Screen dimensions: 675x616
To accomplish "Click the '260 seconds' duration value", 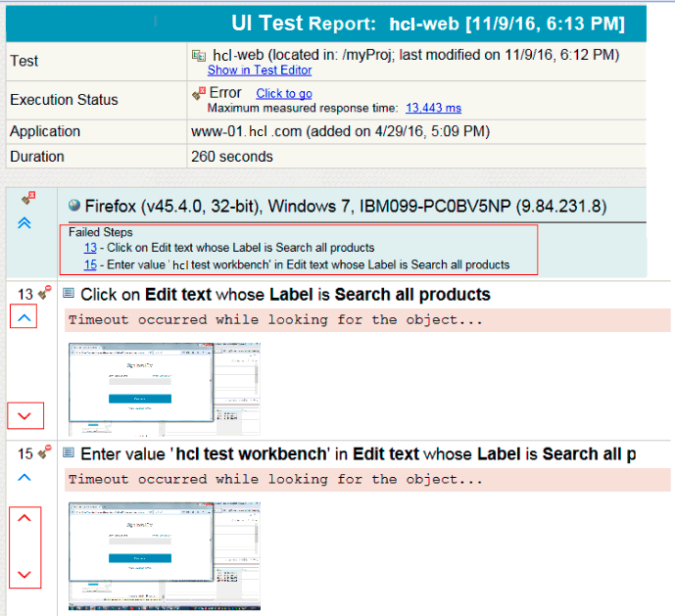I will pyautogui.click(x=231, y=157).
